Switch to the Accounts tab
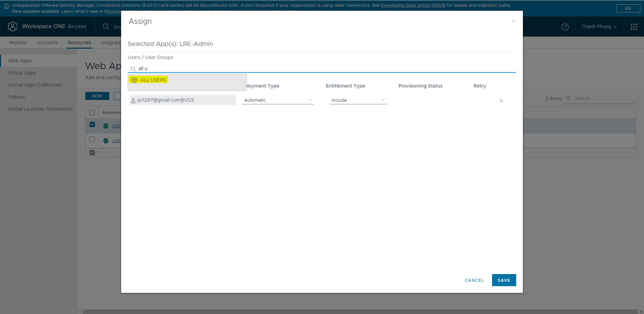Screen dimensions: 644x314 click(x=47, y=43)
